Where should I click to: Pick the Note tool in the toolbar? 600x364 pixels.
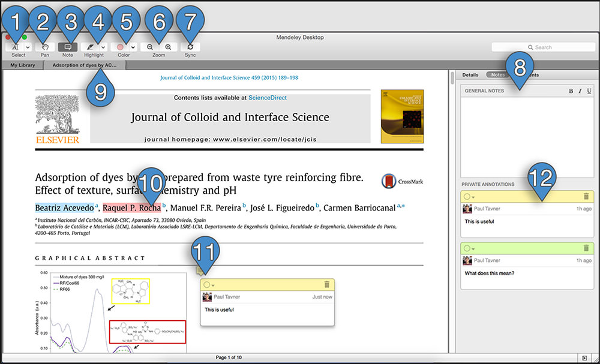pyautogui.click(x=68, y=47)
